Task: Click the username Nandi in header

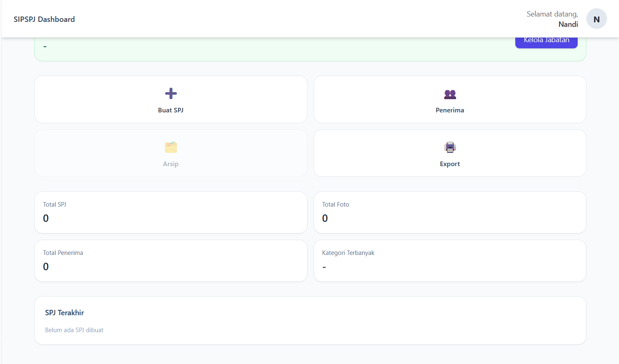Action: click(x=568, y=24)
